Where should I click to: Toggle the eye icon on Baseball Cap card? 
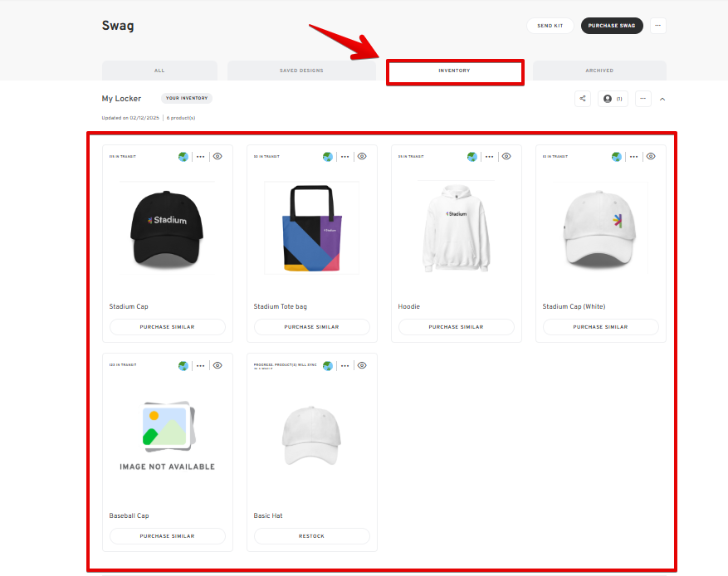click(217, 365)
